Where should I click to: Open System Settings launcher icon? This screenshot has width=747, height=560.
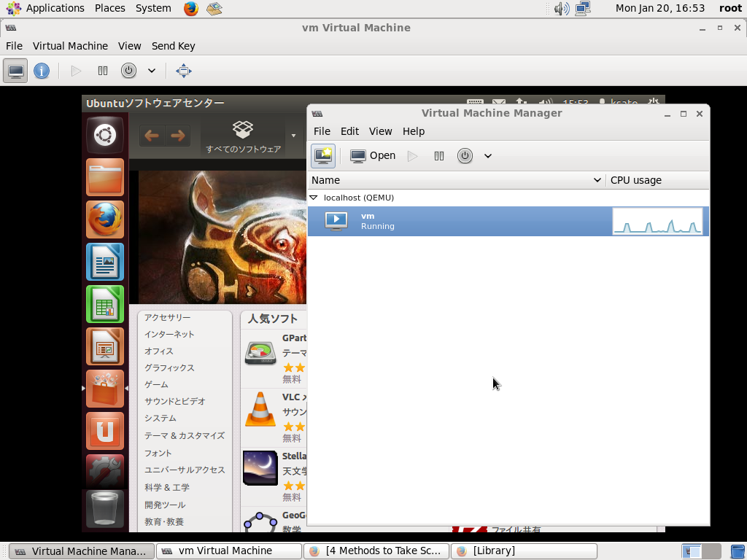tap(105, 470)
